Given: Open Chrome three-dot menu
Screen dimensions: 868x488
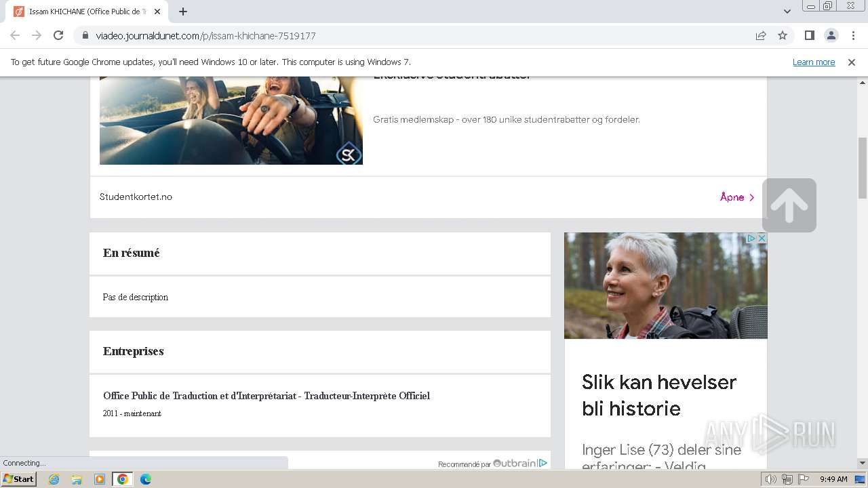Looking at the screenshot, I should point(853,35).
